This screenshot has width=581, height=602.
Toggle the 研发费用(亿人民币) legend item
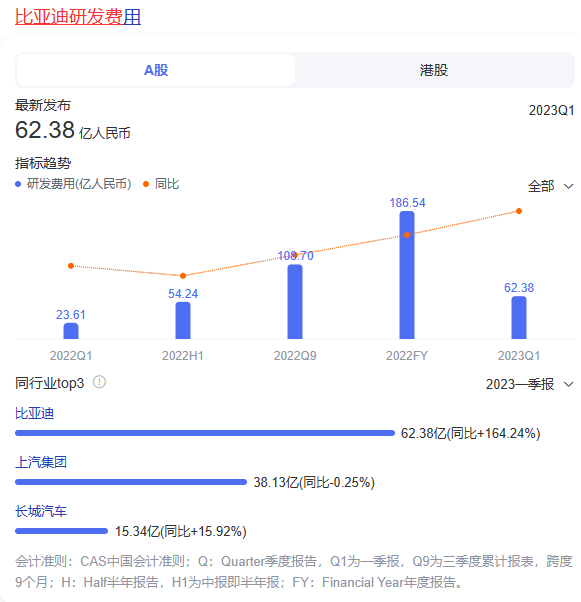coord(73,184)
